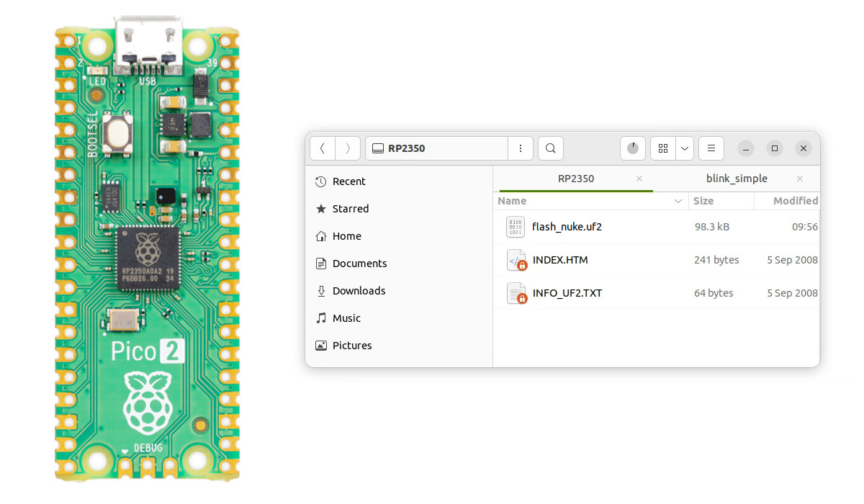
Task: Open the hamburger main menu
Action: 711,148
